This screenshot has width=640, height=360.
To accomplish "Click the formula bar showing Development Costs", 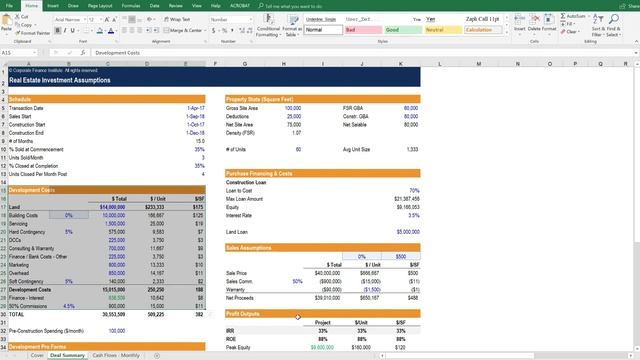I will tap(363, 53).
